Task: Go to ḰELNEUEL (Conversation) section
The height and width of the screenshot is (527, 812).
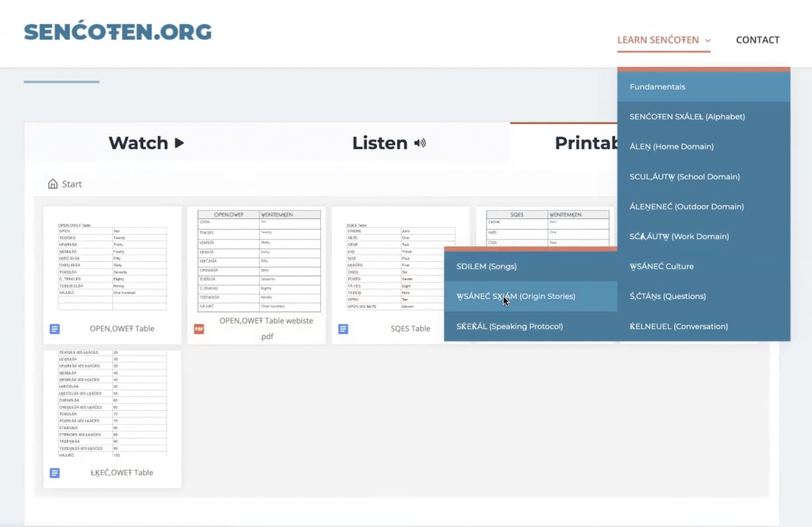Action: tap(679, 326)
